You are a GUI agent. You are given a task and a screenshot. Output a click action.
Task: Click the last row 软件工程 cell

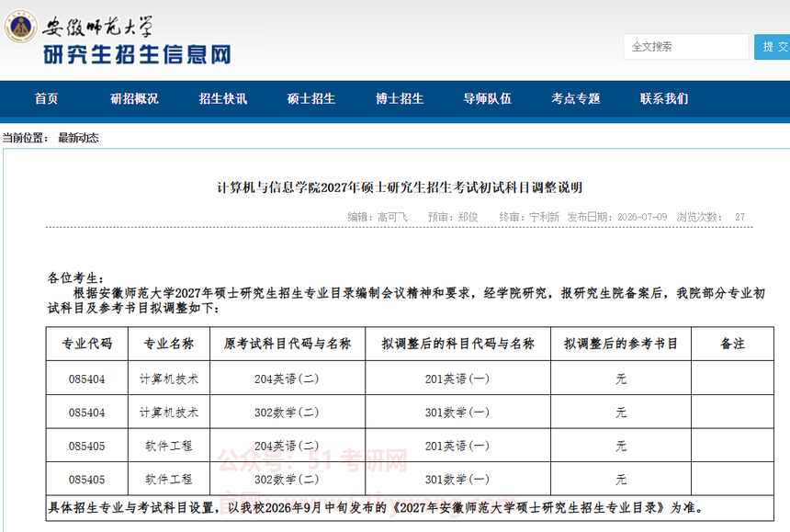[169, 479]
